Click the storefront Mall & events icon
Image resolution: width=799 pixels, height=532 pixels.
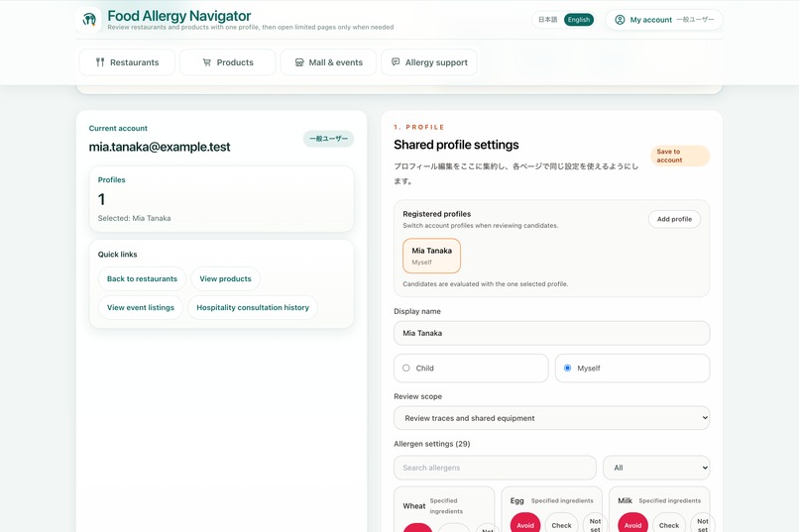[299, 62]
